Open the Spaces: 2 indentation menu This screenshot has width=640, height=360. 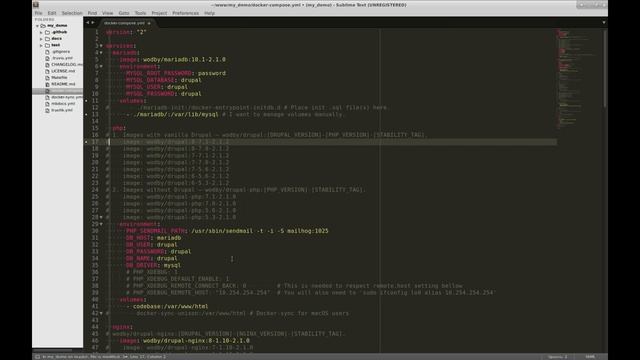coord(558,357)
